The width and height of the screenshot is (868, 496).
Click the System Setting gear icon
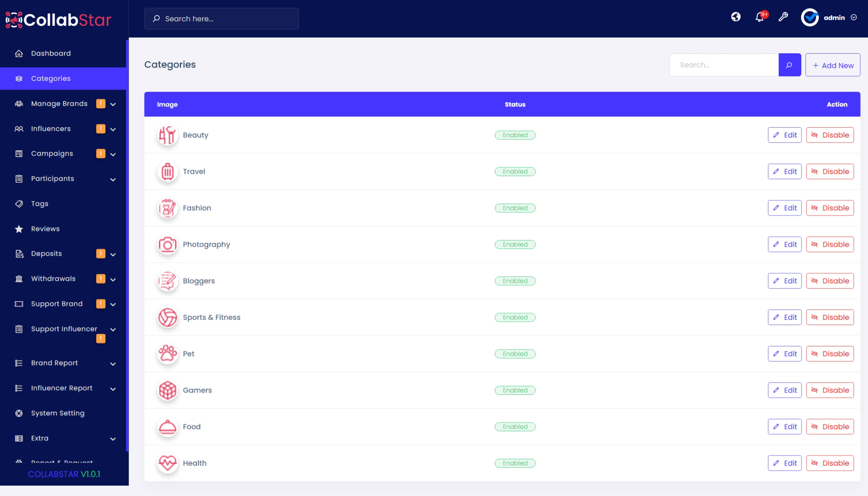point(19,413)
